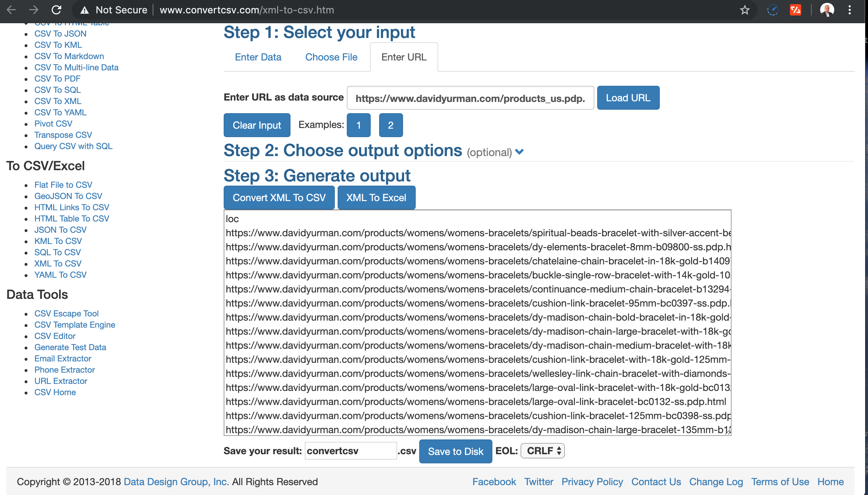Open the Chrome three-dot menu
Screen dimensions: 868x495
click(x=849, y=10)
